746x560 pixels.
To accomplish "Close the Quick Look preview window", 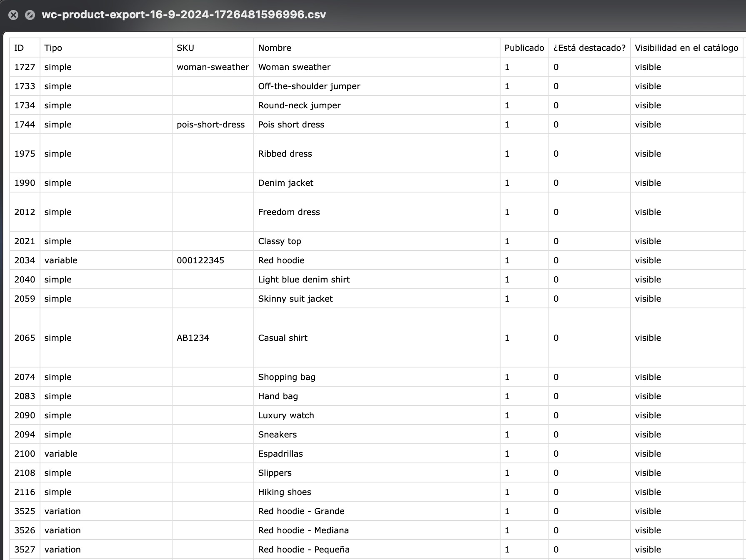I will [13, 15].
